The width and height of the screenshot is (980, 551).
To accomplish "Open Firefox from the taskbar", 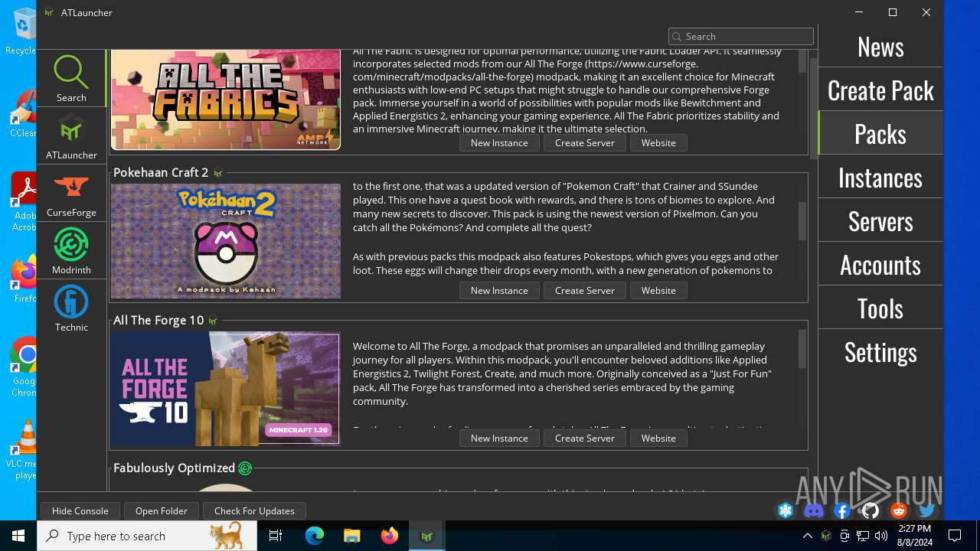I will [390, 536].
